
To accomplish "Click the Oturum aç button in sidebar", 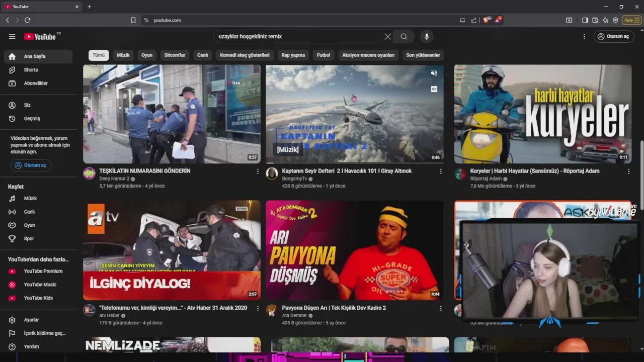I will (x=31, y=165).
